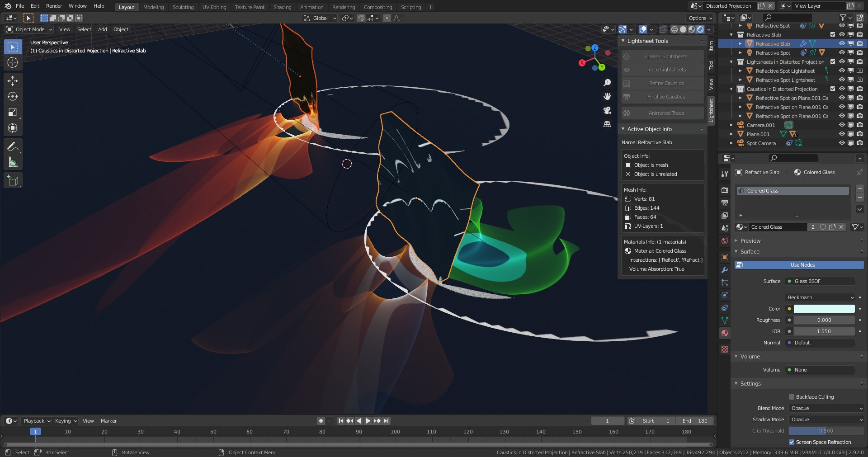This screenshot has width=868, height=457.
Task: Switch to the Shading workspace tab
Action: [282, 7]
